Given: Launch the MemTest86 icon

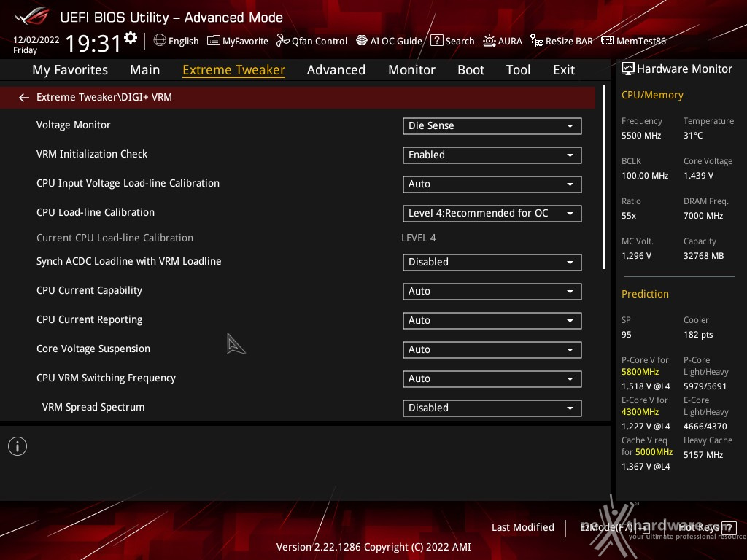Looking at the screenshot, I should (608, 41).
